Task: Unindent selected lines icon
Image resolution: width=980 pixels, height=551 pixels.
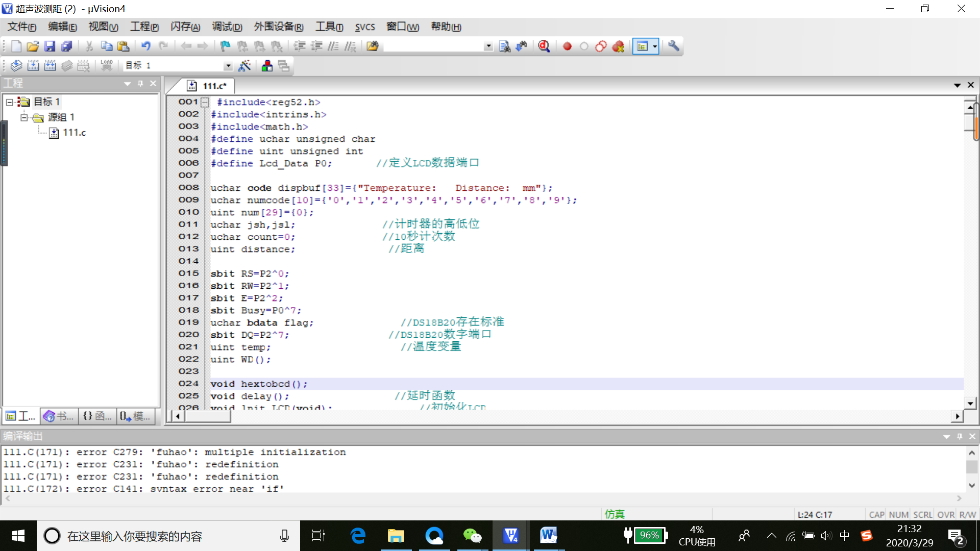Action: click(316, 46)
